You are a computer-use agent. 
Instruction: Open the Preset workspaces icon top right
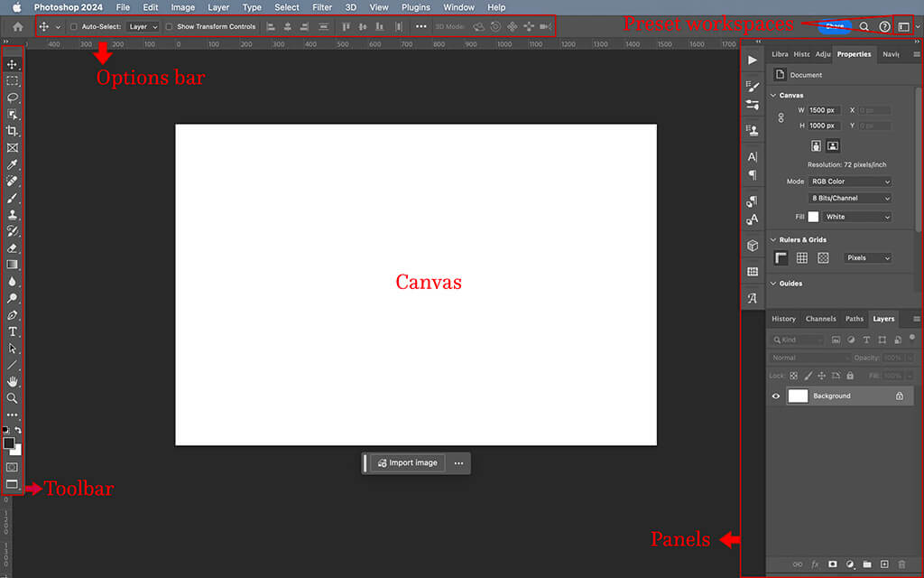[904, 26]
